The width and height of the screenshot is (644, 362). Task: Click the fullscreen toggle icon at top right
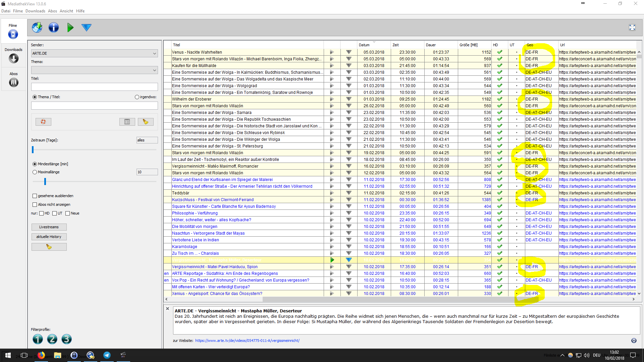tap(632, 27)
